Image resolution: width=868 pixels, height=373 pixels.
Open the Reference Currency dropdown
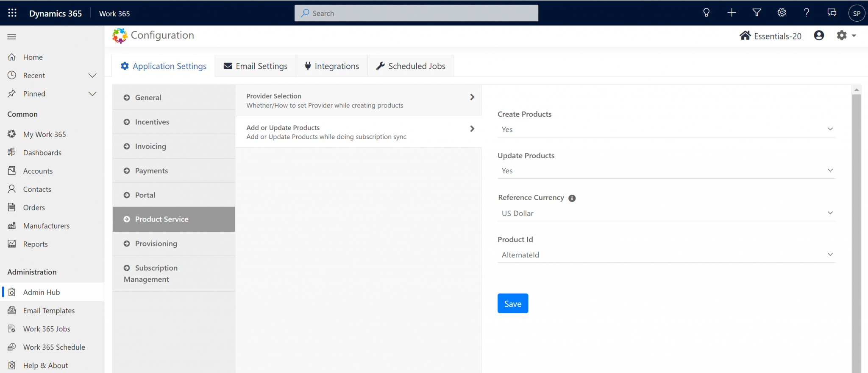[x=666, y=213]
